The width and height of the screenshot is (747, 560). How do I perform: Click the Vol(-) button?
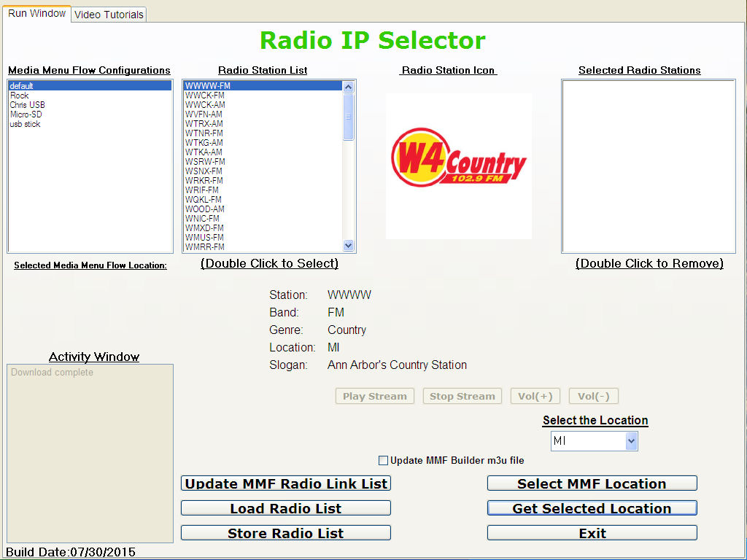coord(594,396)
